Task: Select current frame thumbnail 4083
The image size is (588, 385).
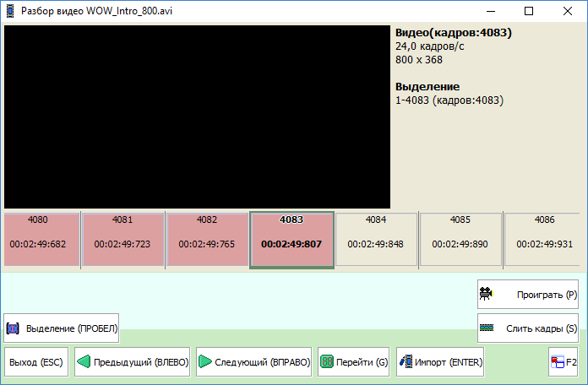Action: pyautogui.click(x=291, y=240)
